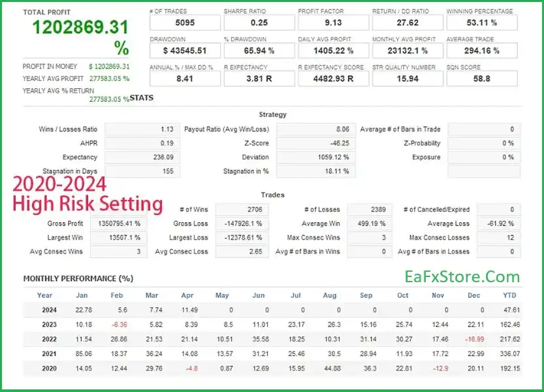Select the Profit Factor 9.13 field
Viewport: 544px width, 392px height.
coord(332,23)
